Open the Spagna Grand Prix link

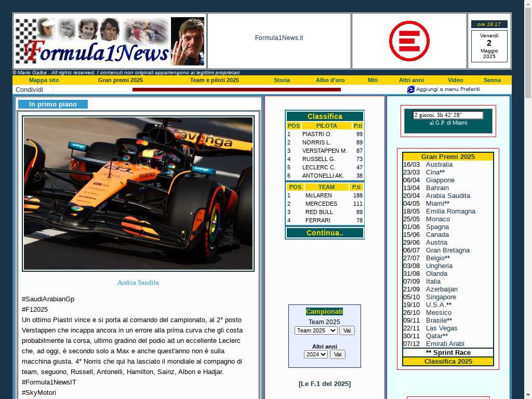pos(437,227)
